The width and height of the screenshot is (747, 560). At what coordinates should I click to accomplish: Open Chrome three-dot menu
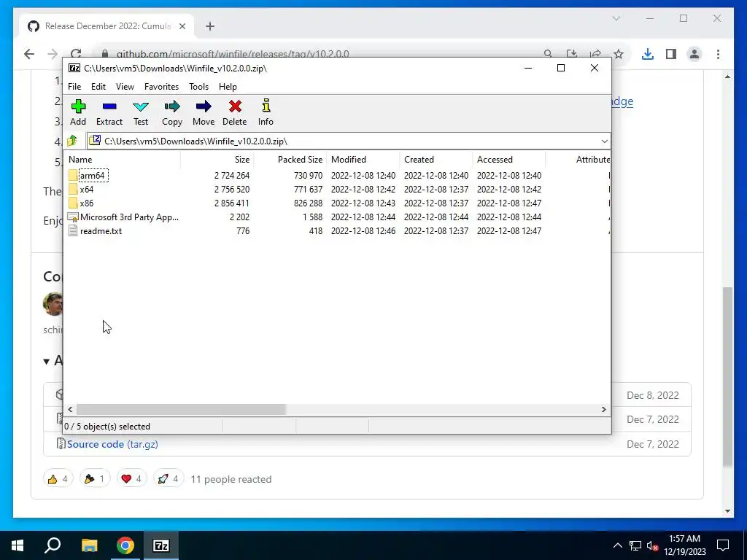point(718,54)
